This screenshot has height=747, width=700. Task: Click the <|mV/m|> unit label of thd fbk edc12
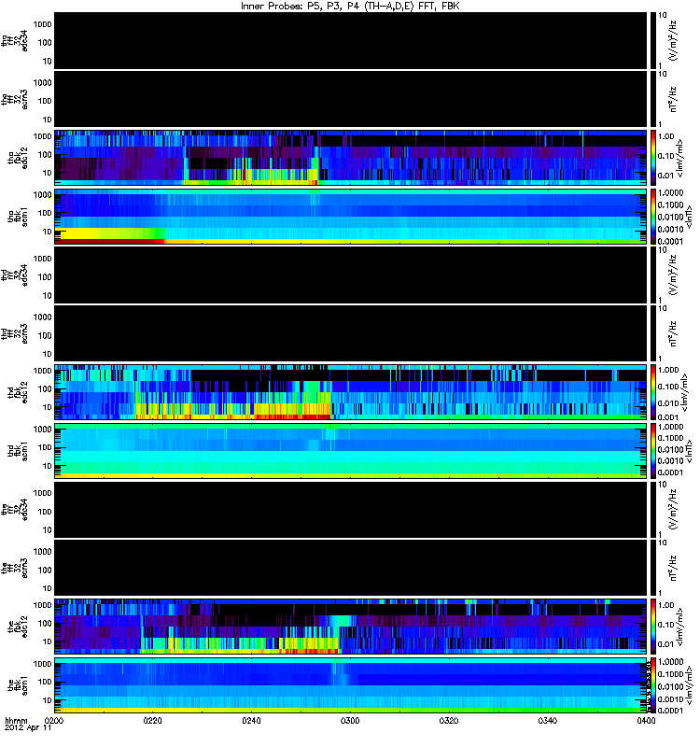[x=684, y=392]
